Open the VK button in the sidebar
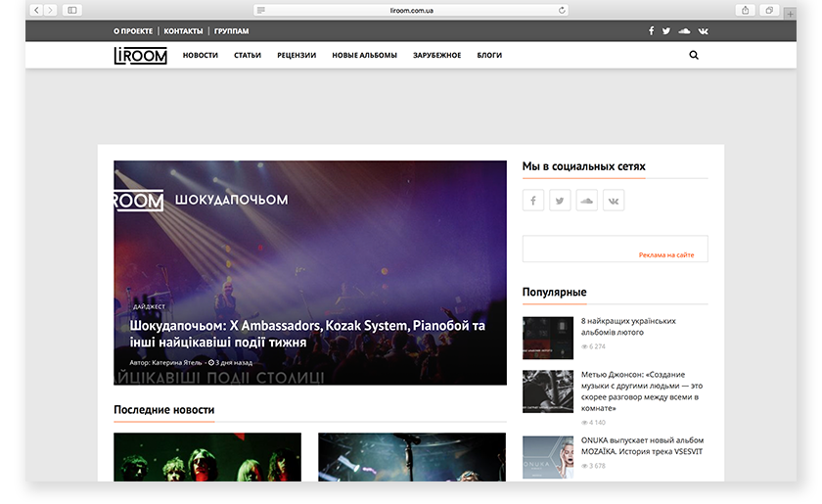822x504 pixels. 614,201
